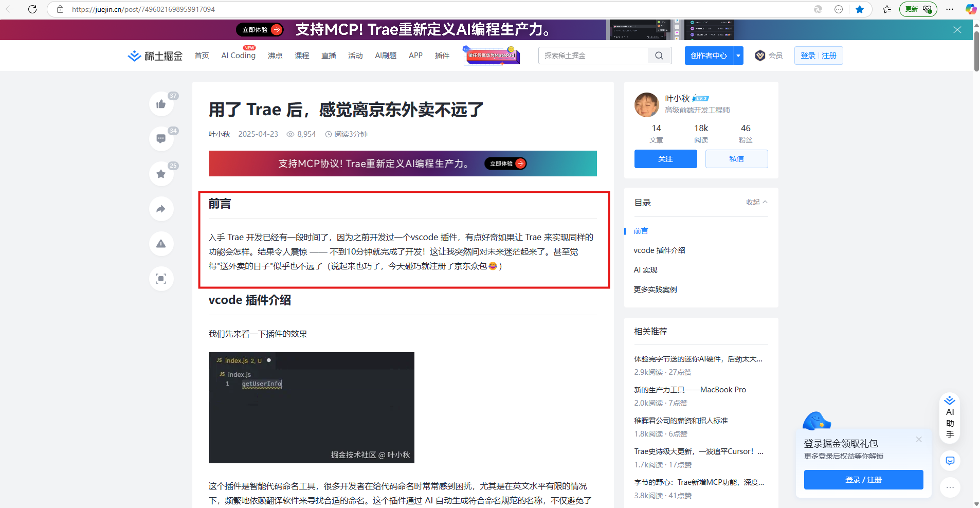Screen dimensions: 980x508
Task: Click the browser address bar URL
Action: [x=143, y=9]
